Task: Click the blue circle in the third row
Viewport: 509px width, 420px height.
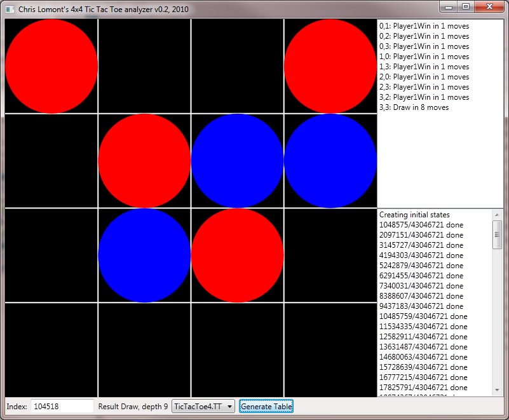Action: click(144, 255)
